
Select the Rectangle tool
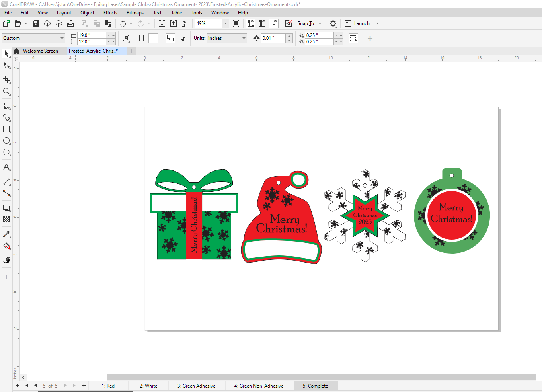6,129
